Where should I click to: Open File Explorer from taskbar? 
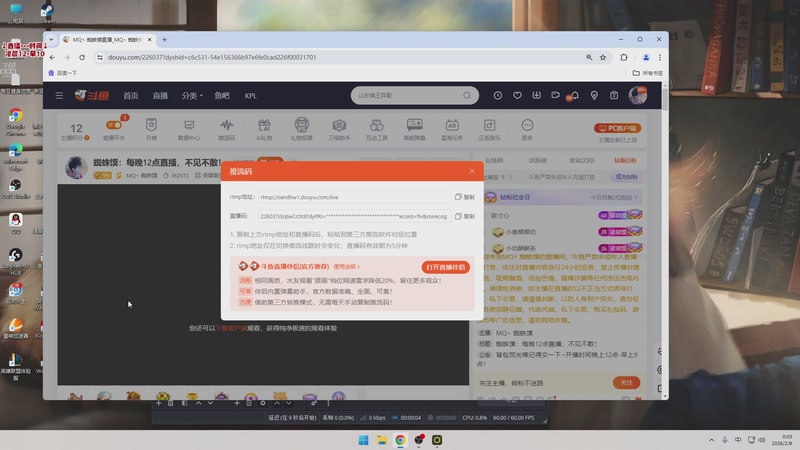tap(382, 440)
